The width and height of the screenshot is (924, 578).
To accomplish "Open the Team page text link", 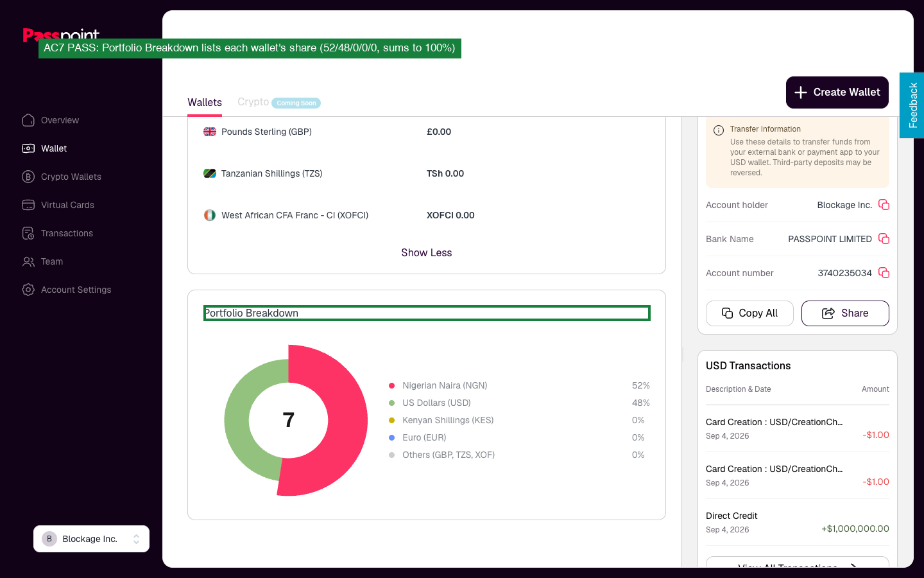I will click(52, 261).
